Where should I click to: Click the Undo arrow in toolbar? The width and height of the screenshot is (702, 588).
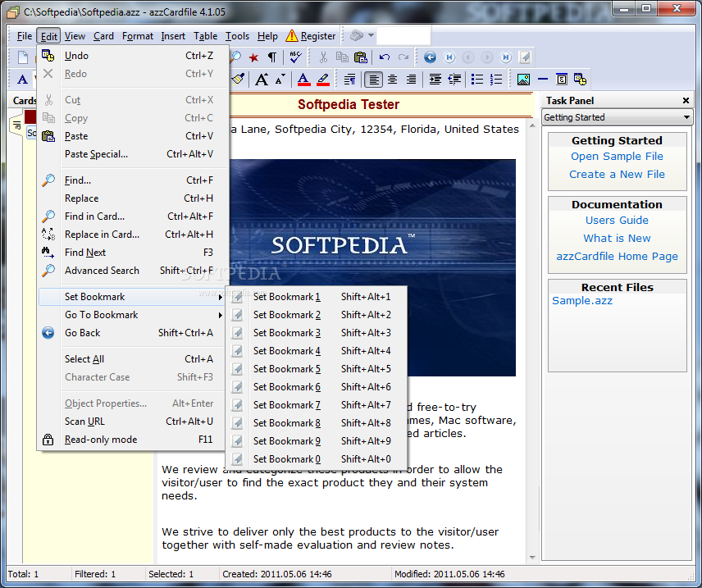click(x=384, y=57)
